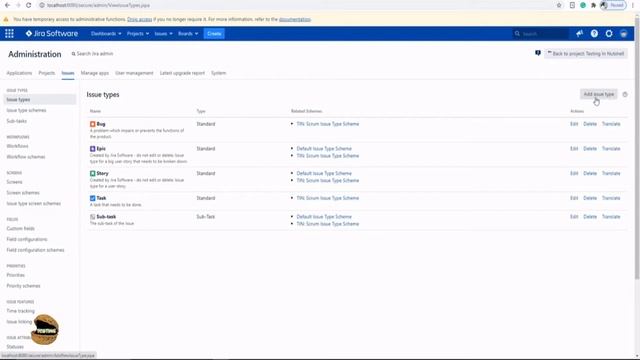Screen dimensions: 640x360
Task: Open the Latest upgrade report tab
Action: (x=182, y=73)
